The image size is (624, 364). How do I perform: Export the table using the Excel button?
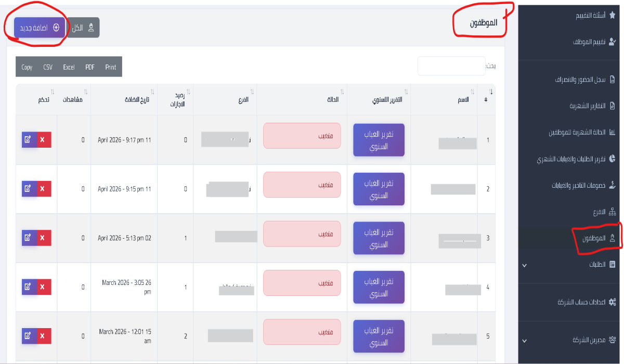pos(70,67)
